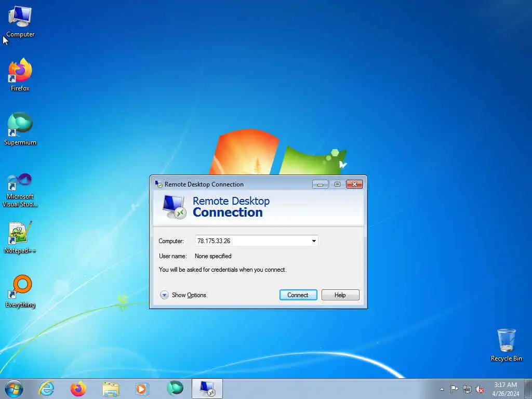Click Remote Desktop Connection taskbar button
The image size is (532, 399).
coord(207,389)
